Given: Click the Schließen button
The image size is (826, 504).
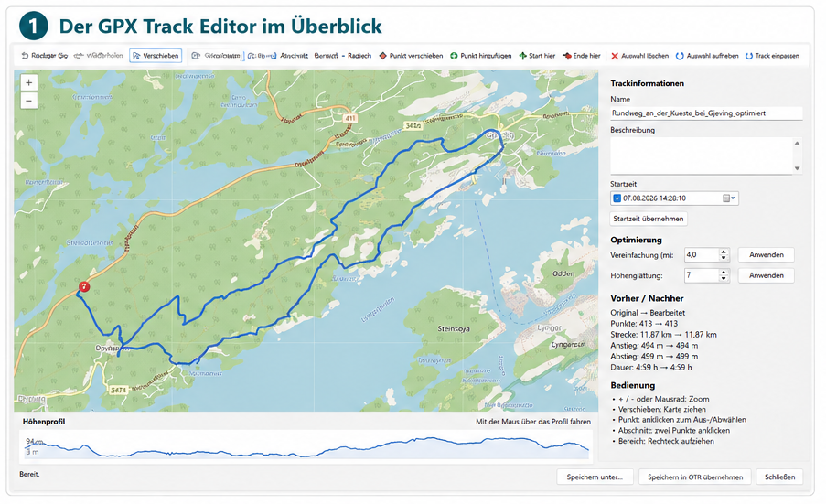Looking at the screenshot, I should 779,477.
